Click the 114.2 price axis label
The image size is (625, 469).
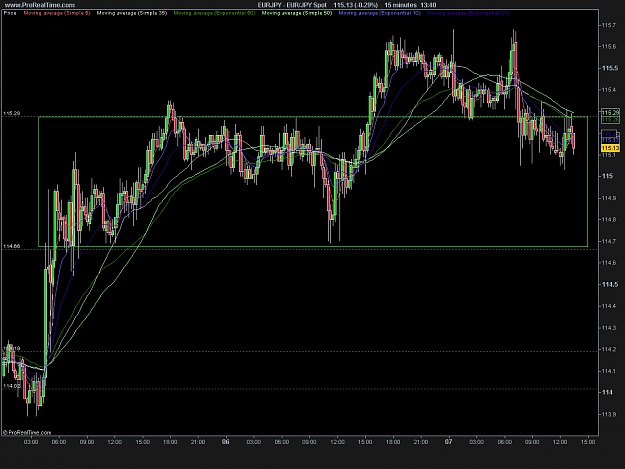click(608, 349)
